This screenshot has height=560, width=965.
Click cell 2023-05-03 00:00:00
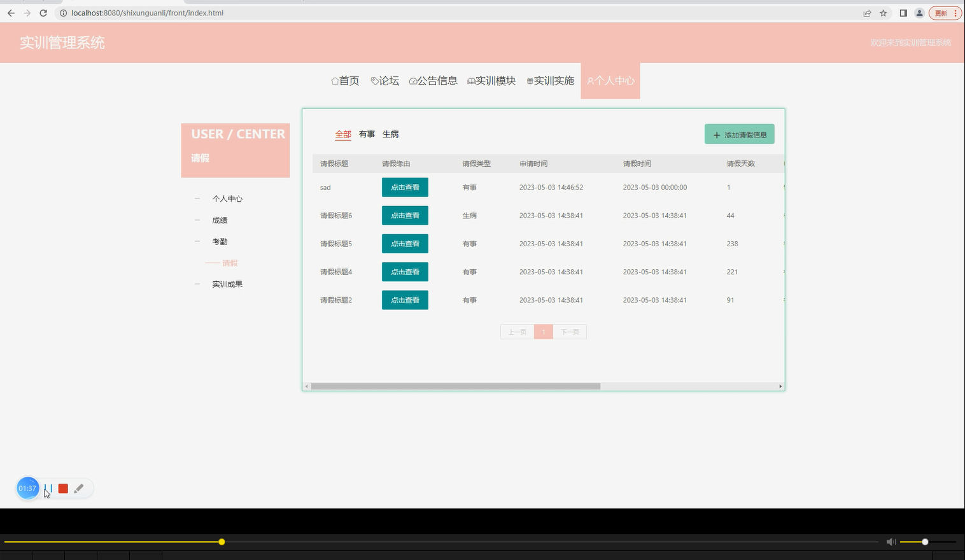pyautogui.click(x=655, y=188)
